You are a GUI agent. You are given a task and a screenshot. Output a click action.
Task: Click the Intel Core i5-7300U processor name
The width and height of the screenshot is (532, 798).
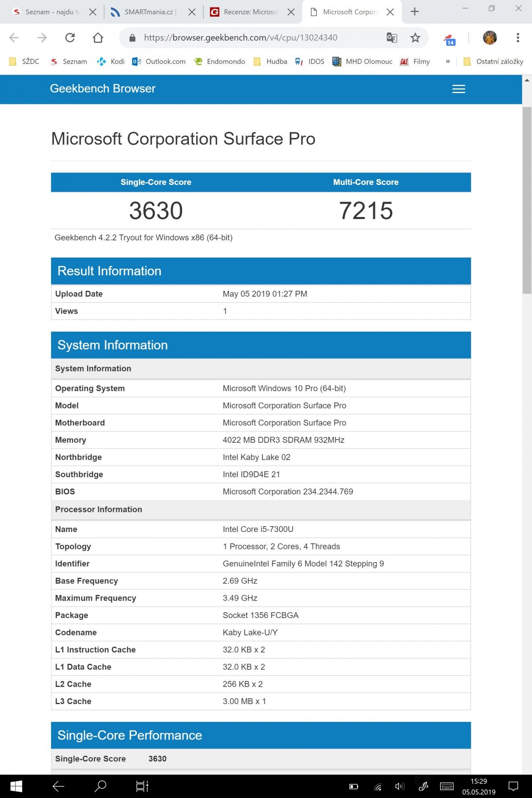(x=258, y=529)
